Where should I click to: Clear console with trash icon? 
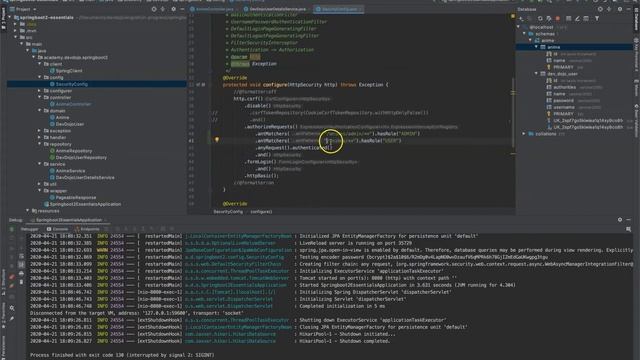click(21, 282)
